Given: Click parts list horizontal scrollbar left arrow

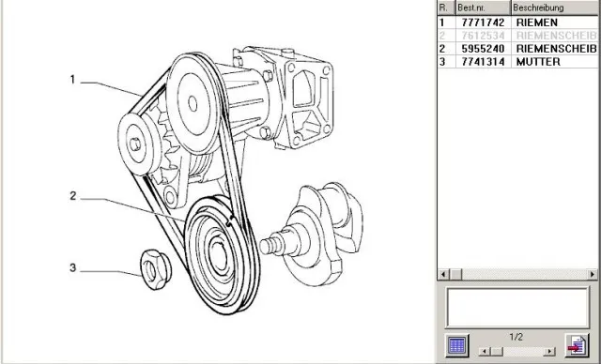Looking at the screenshot, I should pos(444,274).
